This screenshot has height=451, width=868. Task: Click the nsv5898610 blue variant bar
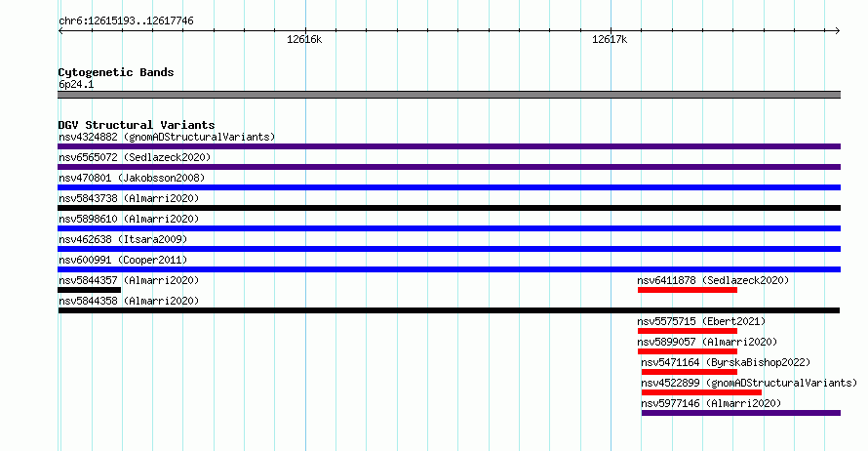point(449,228)
